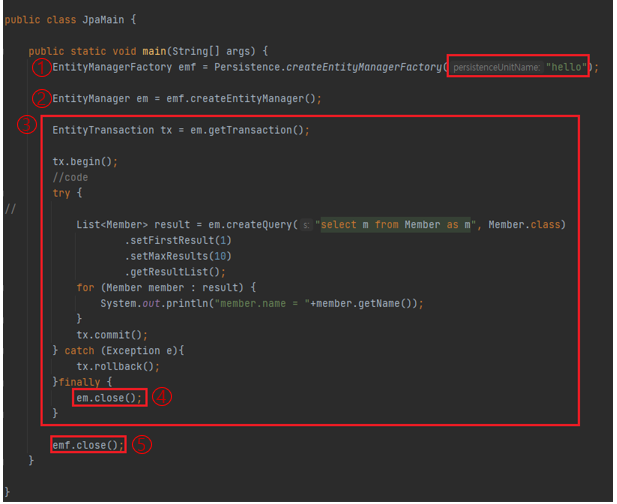Click emf.createEntityManager() call

click(241, 99)
